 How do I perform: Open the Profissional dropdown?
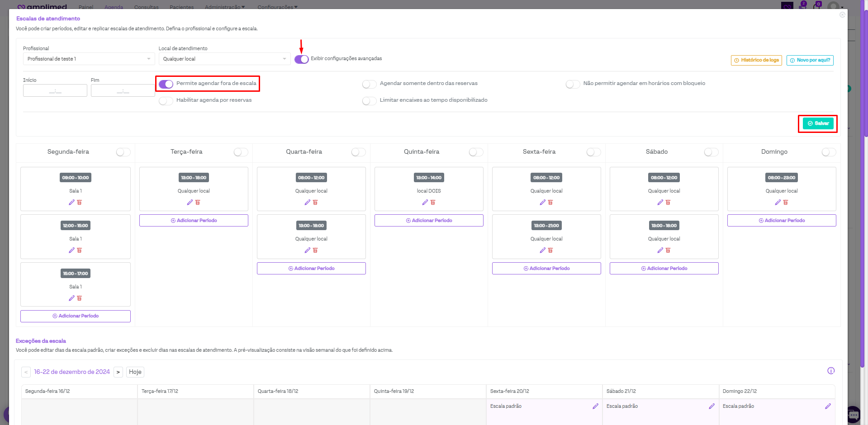89,59
